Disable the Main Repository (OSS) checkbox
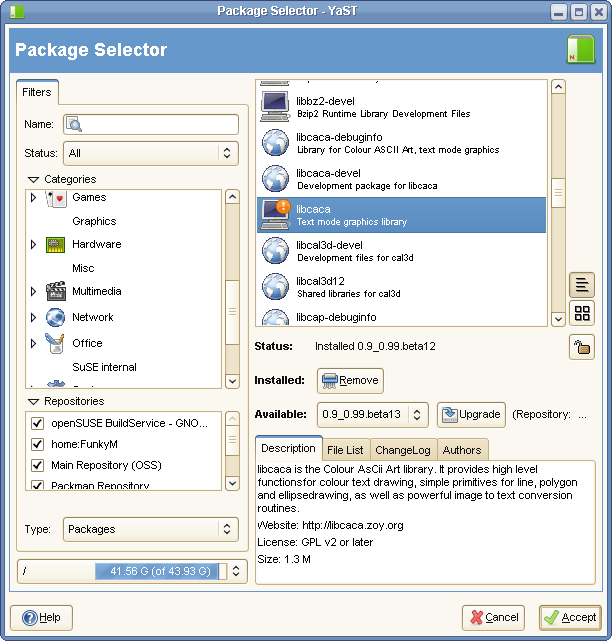The width and height of the screenshot is (612, 641). pyautogui.click(x=38, y=465)
